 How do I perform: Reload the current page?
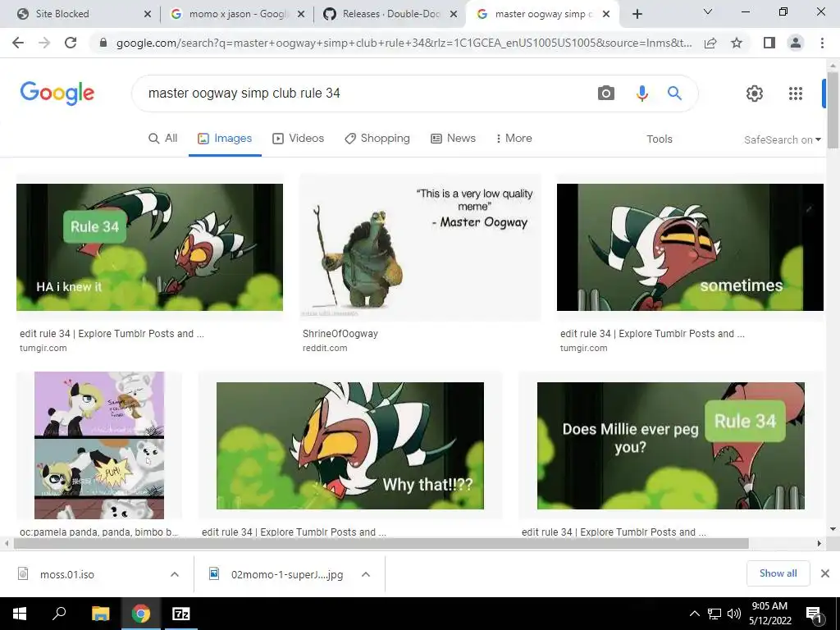coord(71,43)
